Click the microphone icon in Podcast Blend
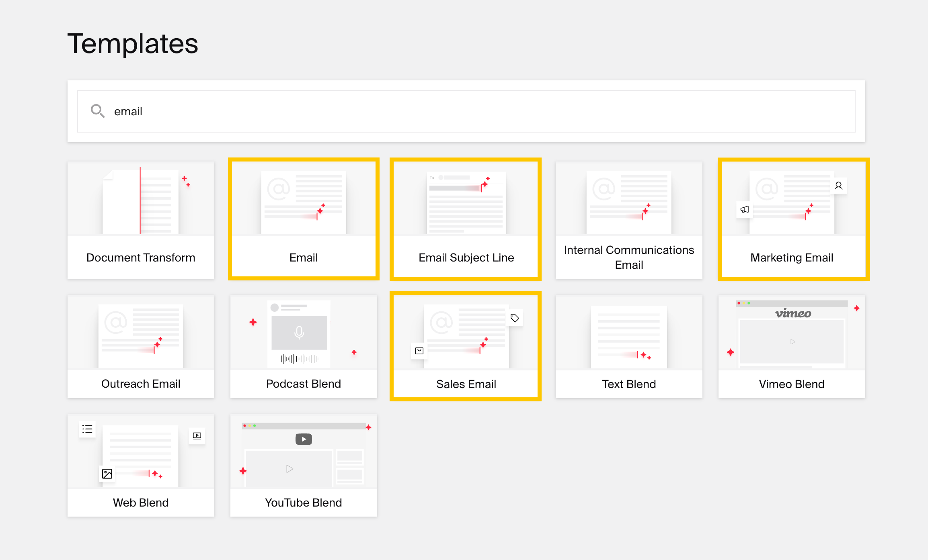This screenshot has height=560, width=928. point(299,332)
